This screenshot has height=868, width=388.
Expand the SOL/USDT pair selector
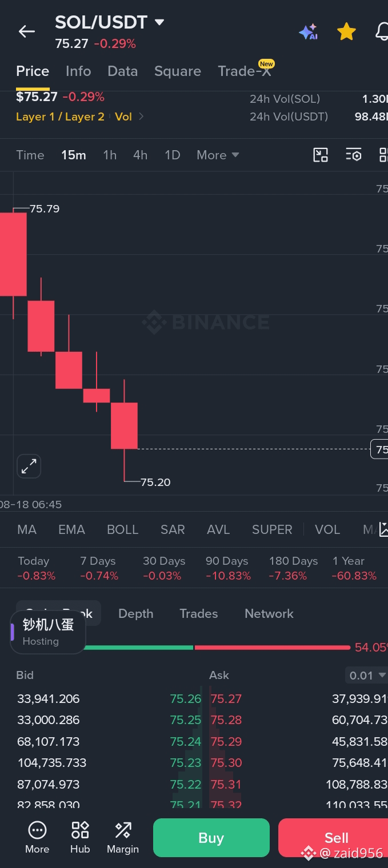click(x=110, y=22)
